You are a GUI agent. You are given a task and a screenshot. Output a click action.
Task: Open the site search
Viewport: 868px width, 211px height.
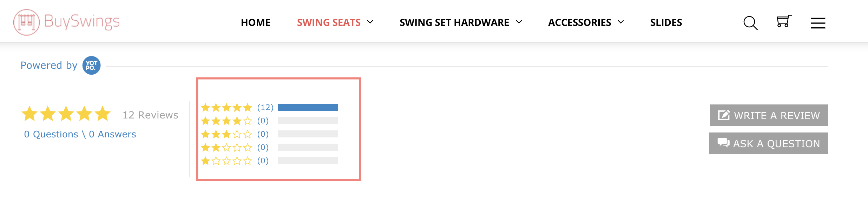click(750, 22)
